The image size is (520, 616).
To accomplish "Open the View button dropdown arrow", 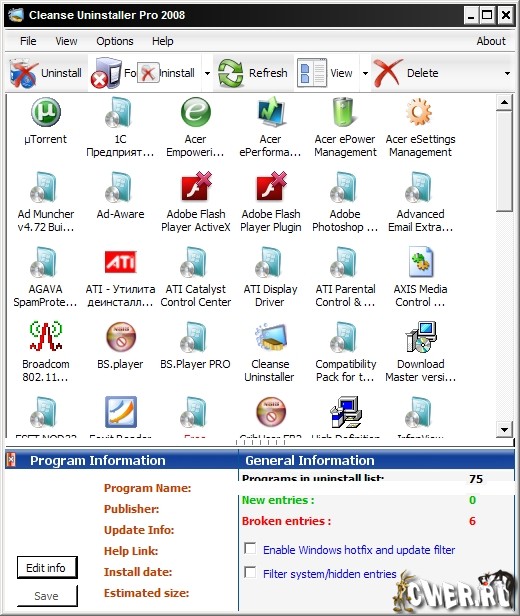I will (x=365, y=73).
